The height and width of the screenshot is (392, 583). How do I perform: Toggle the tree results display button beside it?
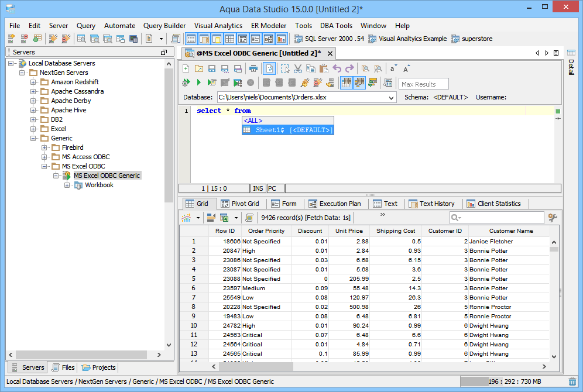click(359, 82)
